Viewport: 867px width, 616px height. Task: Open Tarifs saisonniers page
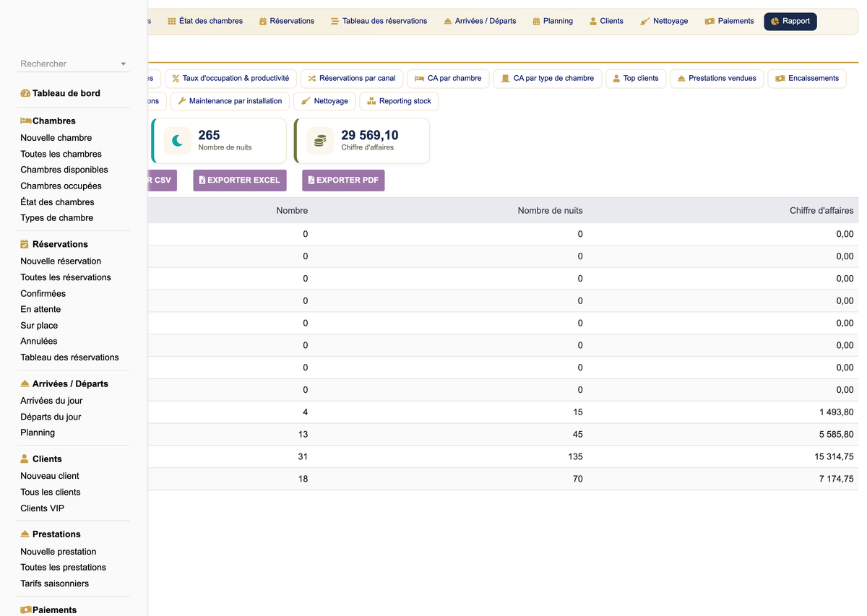point(55,583)
